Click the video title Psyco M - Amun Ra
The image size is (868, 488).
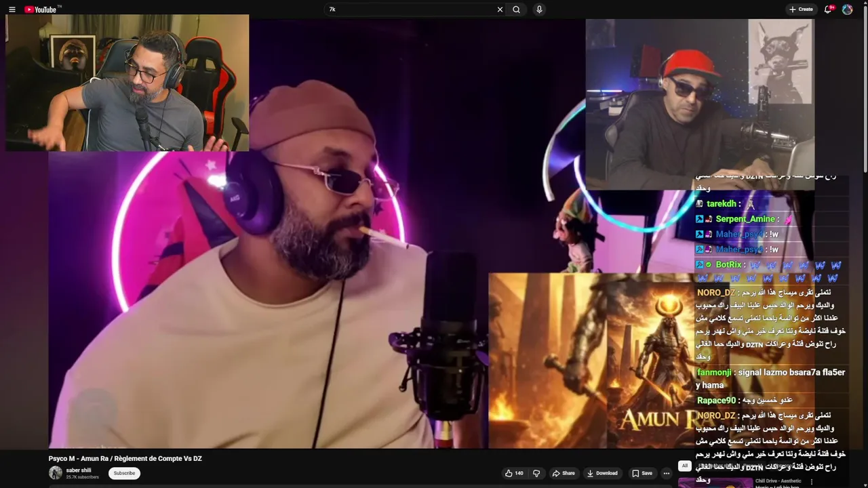tap(125, 459)
